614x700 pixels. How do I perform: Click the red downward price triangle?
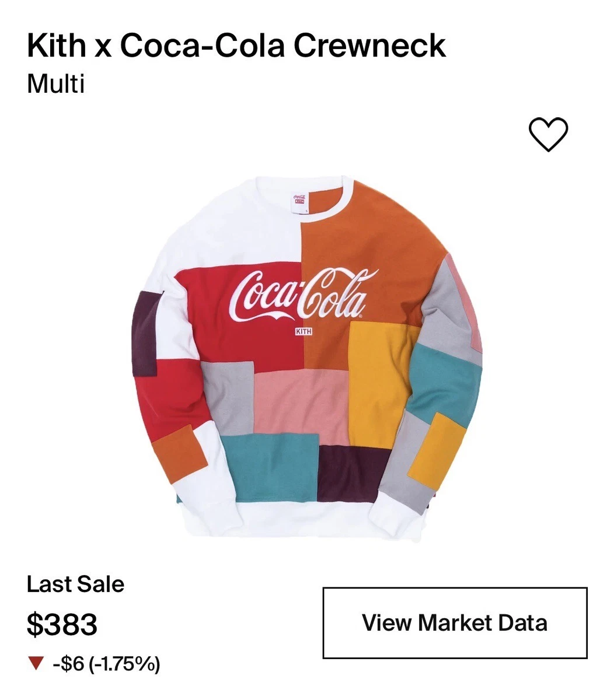(36, 663)
